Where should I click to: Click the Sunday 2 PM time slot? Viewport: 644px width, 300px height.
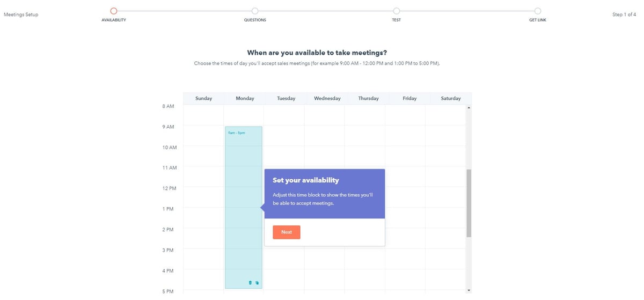click(203, 238)
